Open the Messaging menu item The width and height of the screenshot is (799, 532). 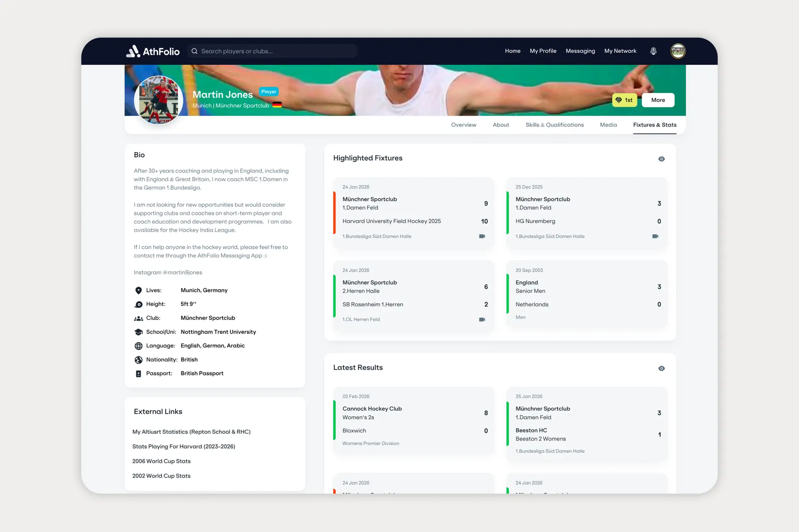(x=580, y=51)
